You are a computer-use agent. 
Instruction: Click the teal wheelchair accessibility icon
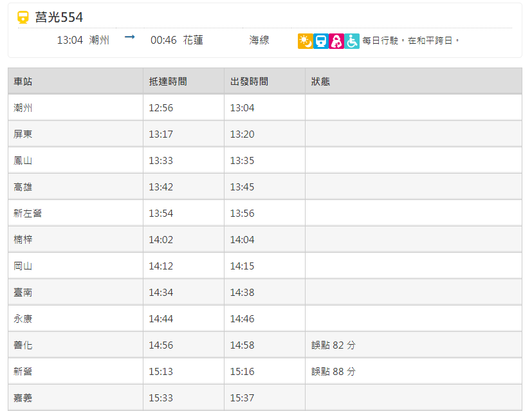pos(352,41)
